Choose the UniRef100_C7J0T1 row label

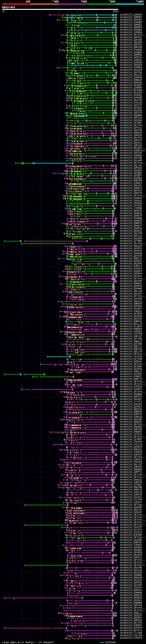131,402
